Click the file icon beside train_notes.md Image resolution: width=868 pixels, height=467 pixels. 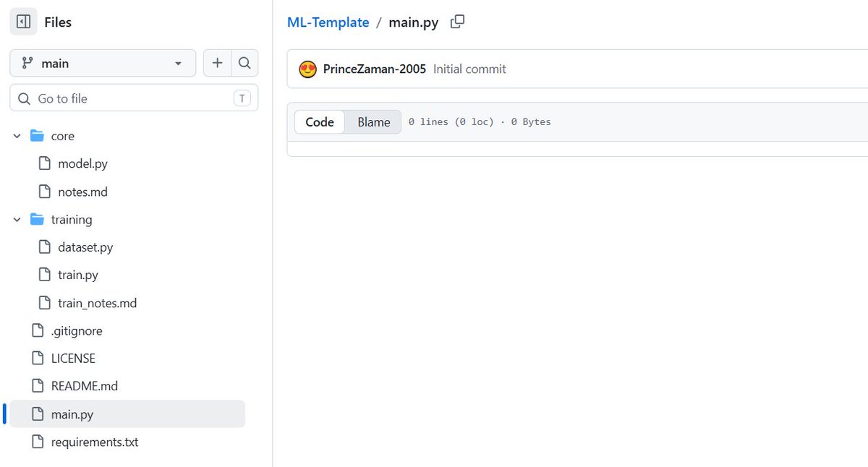45,303
